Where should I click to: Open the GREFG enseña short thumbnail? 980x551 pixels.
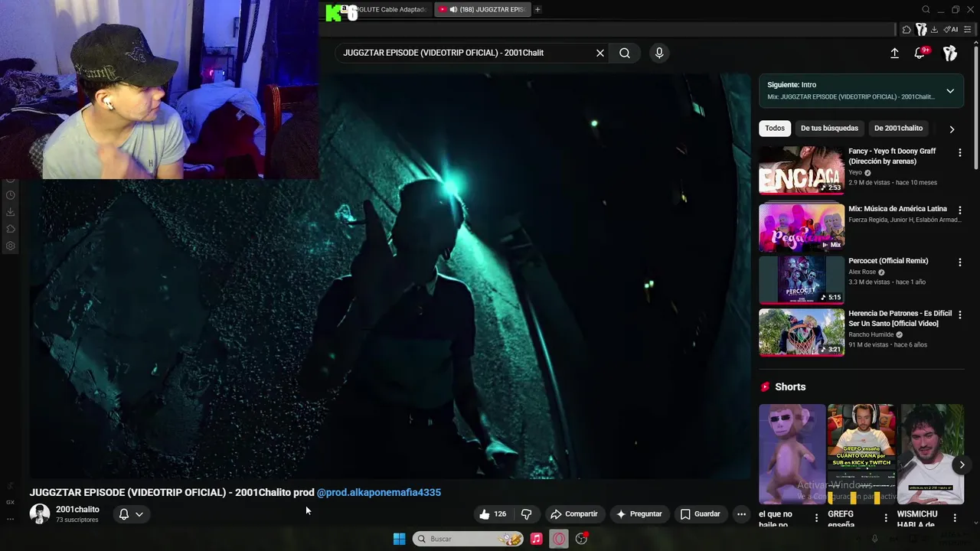click(861, 454)
